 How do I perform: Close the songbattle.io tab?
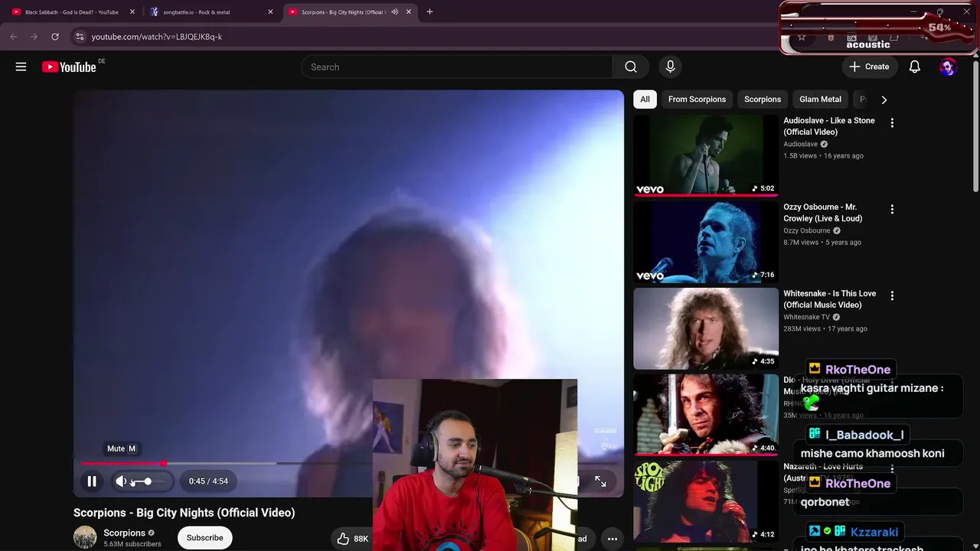pos(270,12)
